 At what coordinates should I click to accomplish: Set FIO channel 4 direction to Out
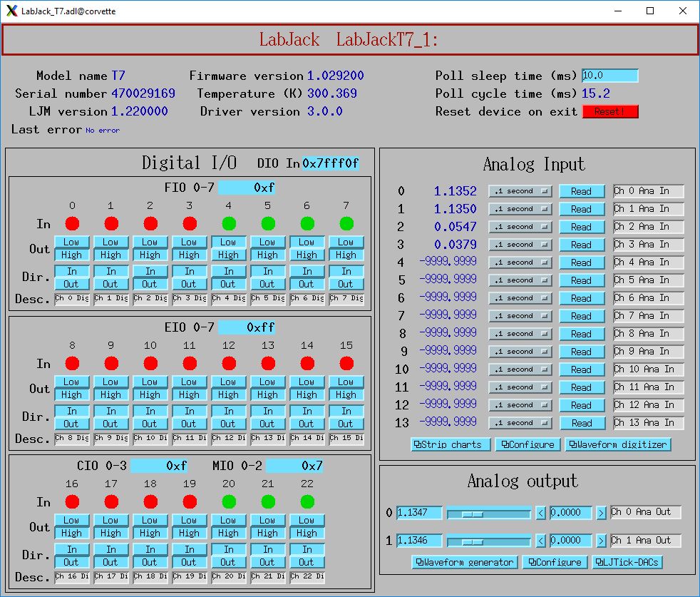click(228, 284)
